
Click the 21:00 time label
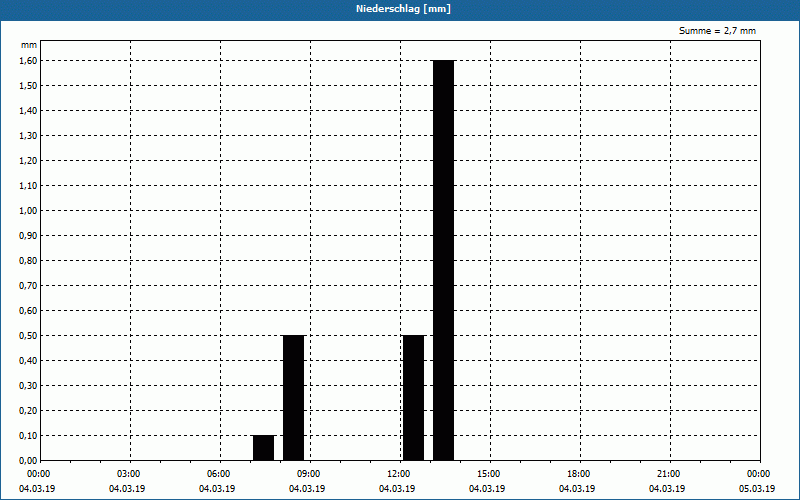tap(668, 474)
